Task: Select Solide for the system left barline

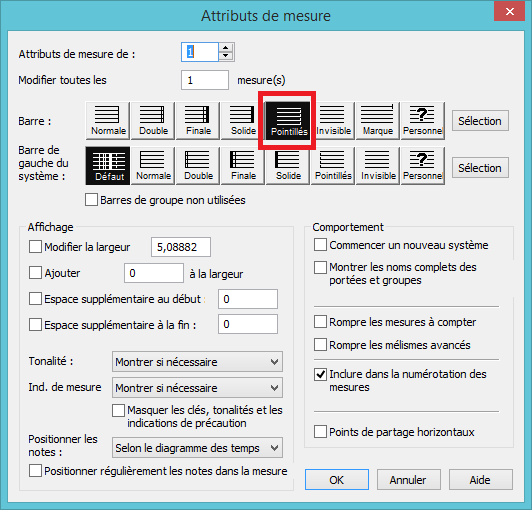Action: coord(288,166)
